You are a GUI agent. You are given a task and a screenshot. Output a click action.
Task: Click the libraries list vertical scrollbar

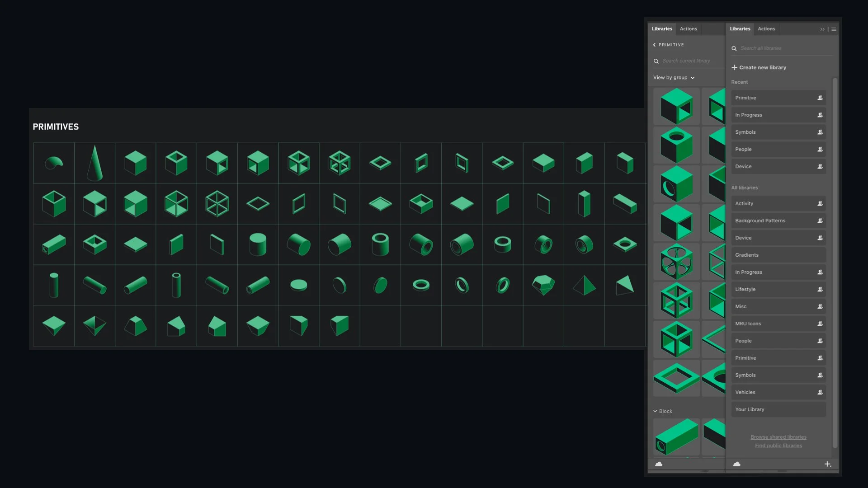pos(835,262)
